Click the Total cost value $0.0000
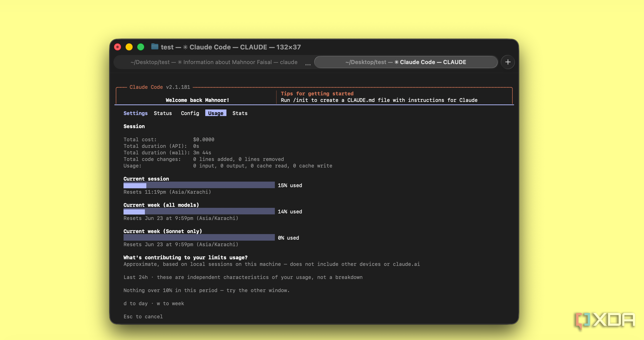The height and width of the screenshot is (340, 644). pyautogui.click(x=203, y=139)
